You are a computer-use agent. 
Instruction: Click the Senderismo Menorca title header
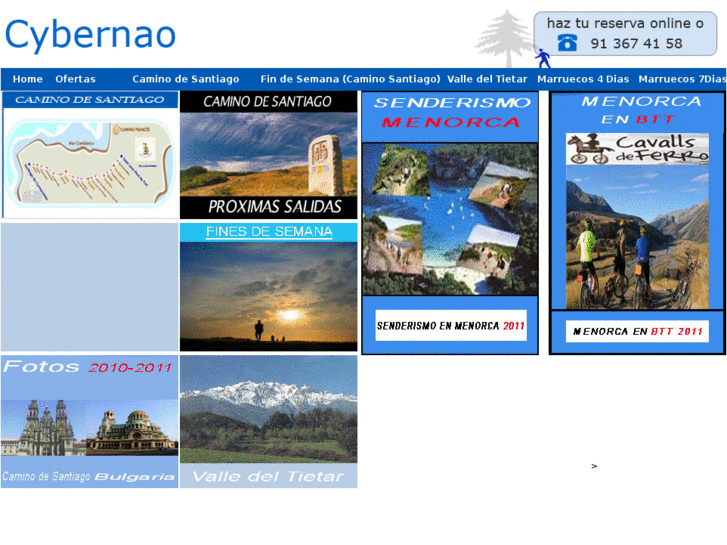[x=452, y=112]
